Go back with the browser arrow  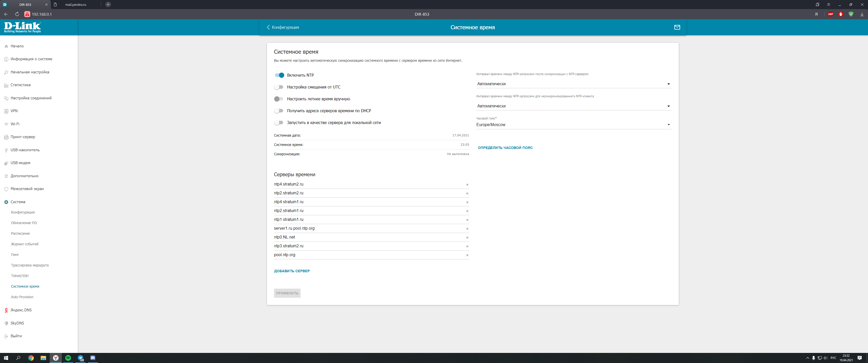(6, 14)
